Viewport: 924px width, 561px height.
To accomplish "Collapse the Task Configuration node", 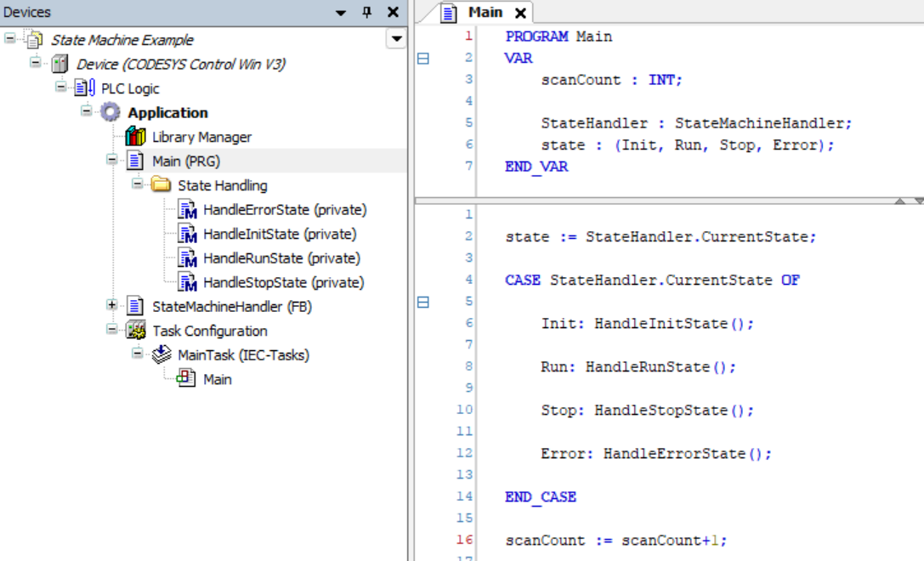I will coord(111,329).
